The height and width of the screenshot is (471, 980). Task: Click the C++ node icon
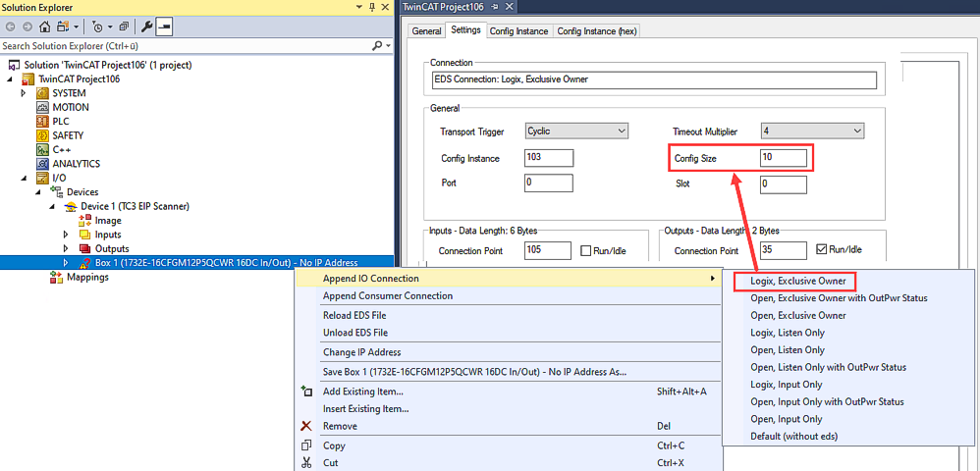[x=42, y=150]
